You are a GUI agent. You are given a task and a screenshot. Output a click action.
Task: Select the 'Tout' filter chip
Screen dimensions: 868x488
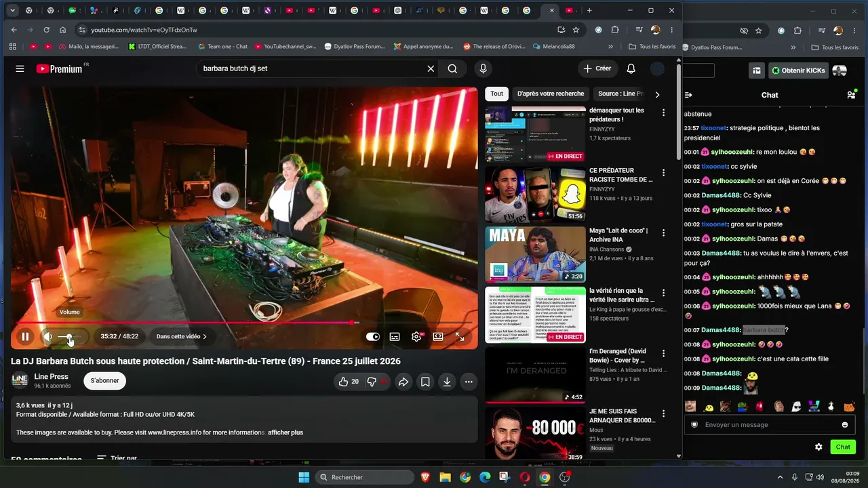497,94
